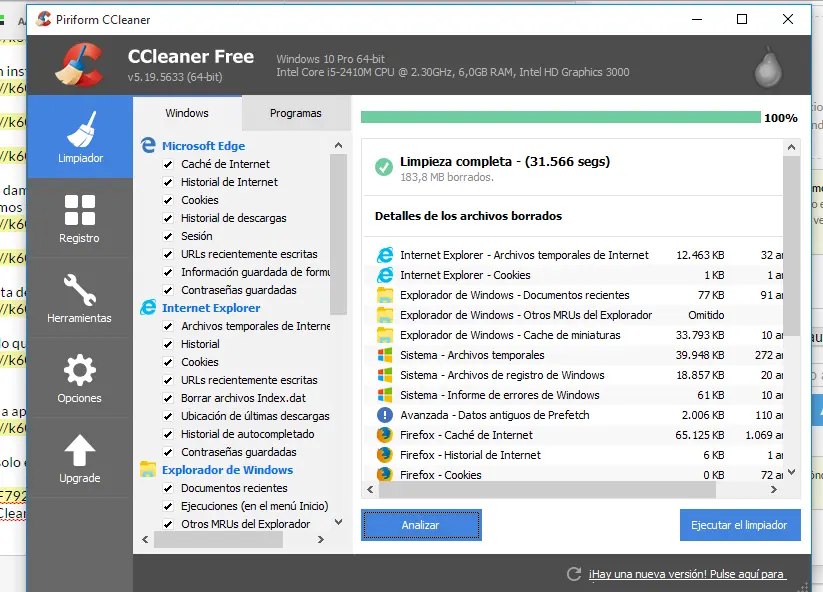
Task: Click results panel scroll-down arrow
Action: pos(792,472)
